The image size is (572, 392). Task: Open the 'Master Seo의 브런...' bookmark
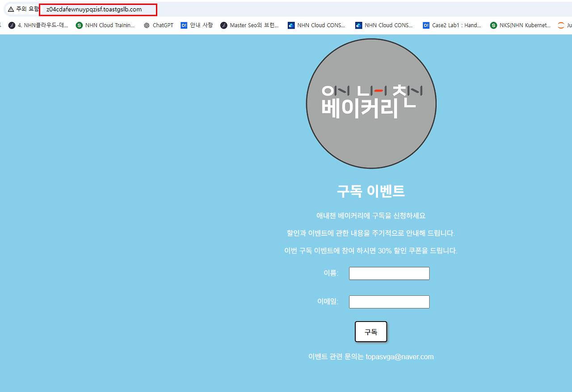(x=249, y=25)
